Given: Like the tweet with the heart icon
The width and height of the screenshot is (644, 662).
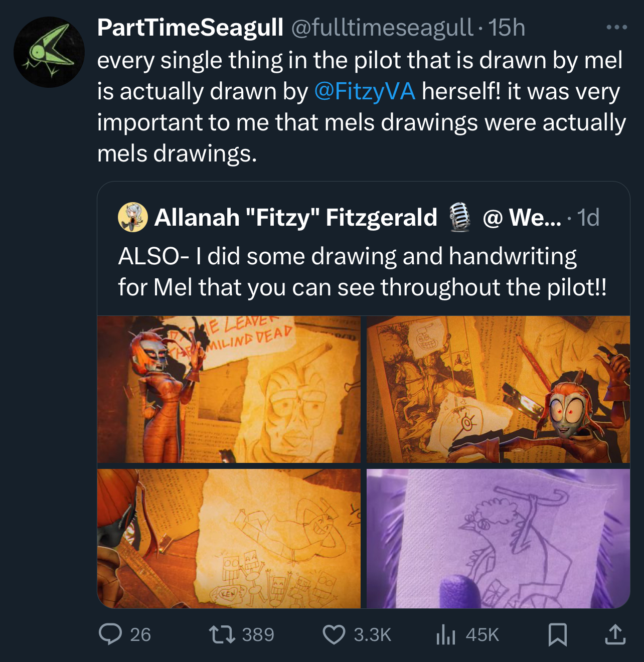Looking at the screenshot, I should (334, 634).
